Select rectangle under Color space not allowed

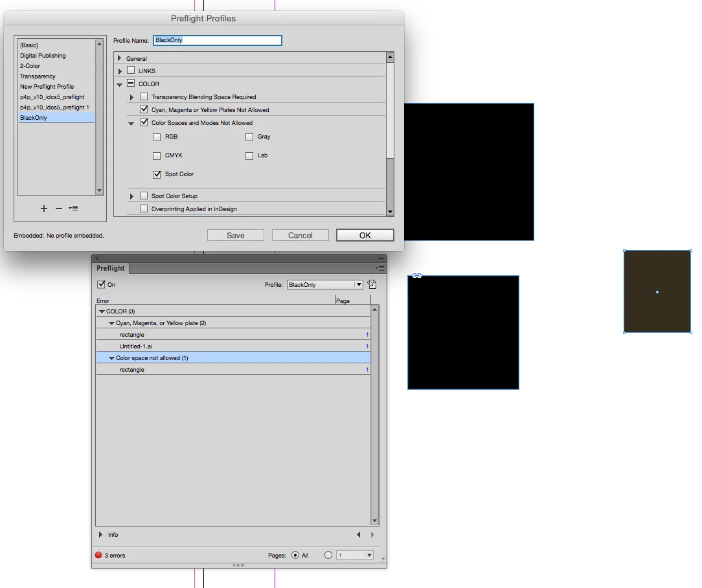point(233,370)
